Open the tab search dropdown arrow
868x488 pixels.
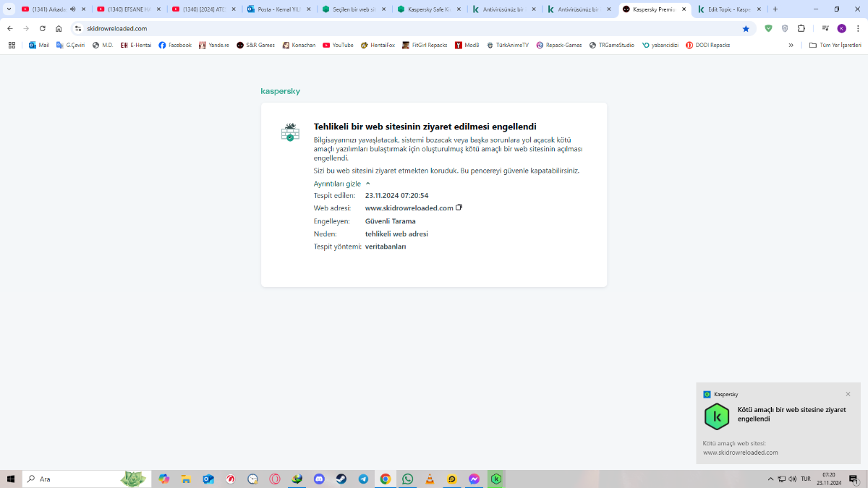click(x=9, y=9)
